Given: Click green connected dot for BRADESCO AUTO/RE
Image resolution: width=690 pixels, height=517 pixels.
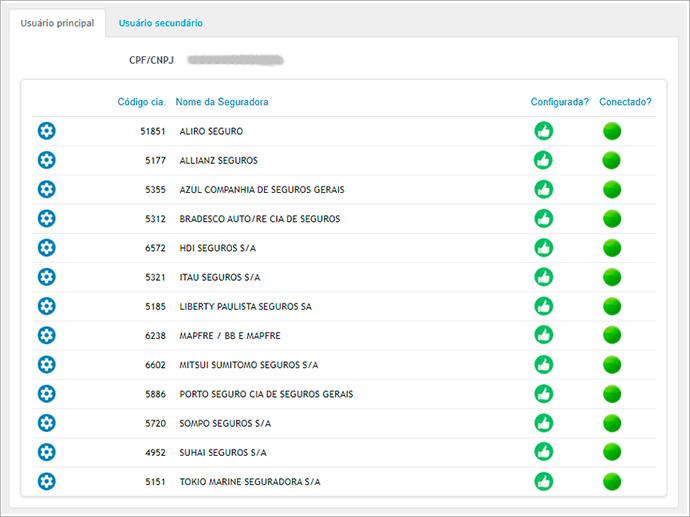Looking at the screenshot, I should pos(612,218).
